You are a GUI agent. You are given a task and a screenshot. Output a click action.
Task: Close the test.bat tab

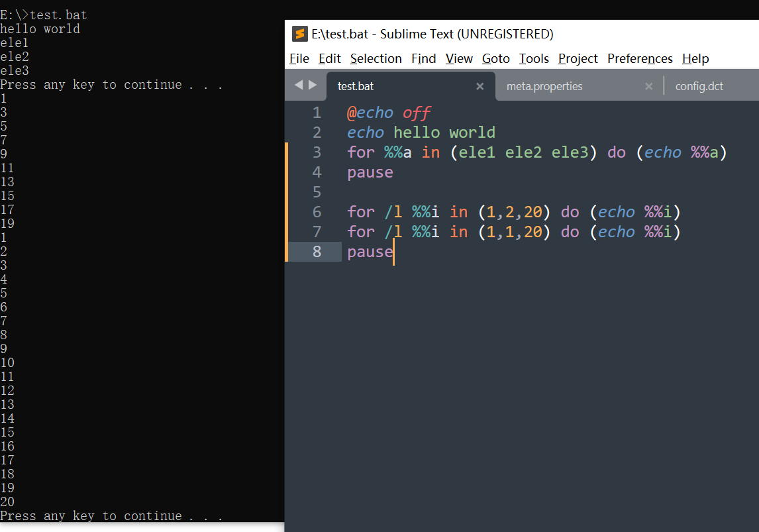tap(480, 86)
